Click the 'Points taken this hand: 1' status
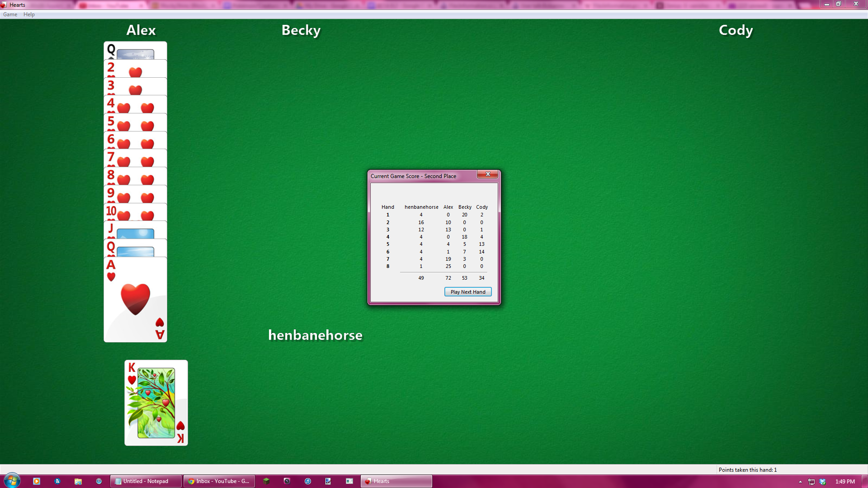 click(748, 470)
